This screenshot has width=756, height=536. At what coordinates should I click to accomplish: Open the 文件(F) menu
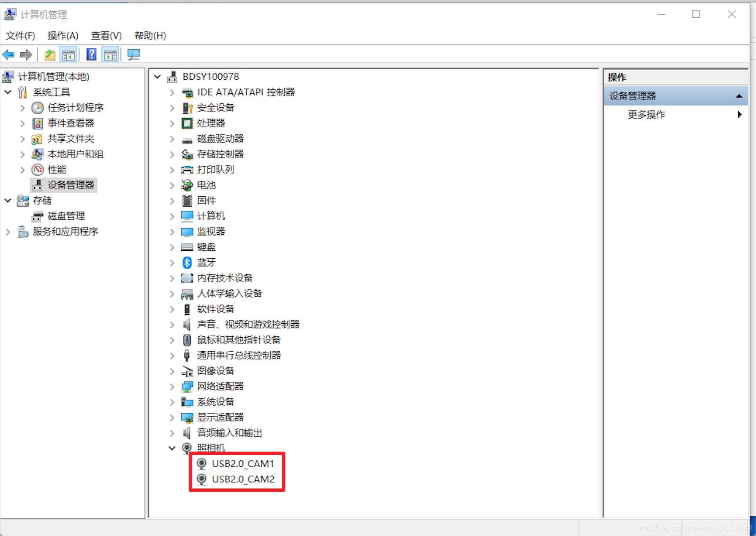20,35
